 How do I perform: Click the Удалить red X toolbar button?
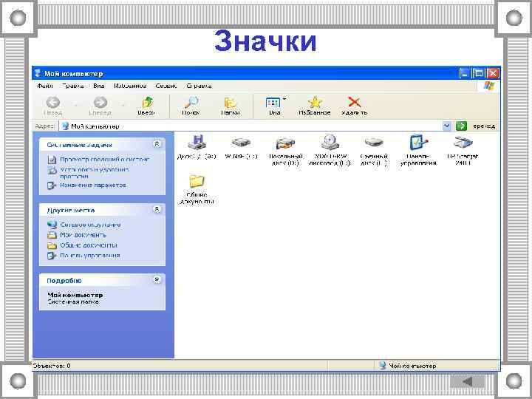click(x=354, y=106)
